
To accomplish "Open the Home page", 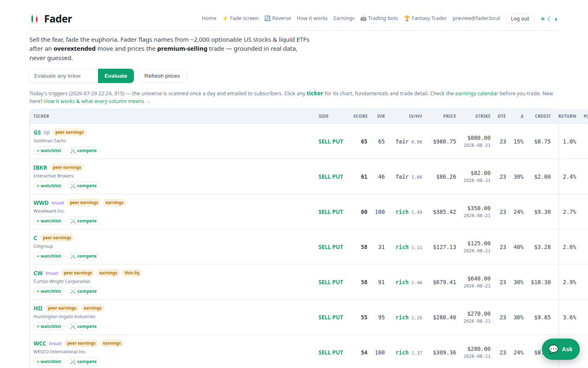I will click(x=209, y=18).
